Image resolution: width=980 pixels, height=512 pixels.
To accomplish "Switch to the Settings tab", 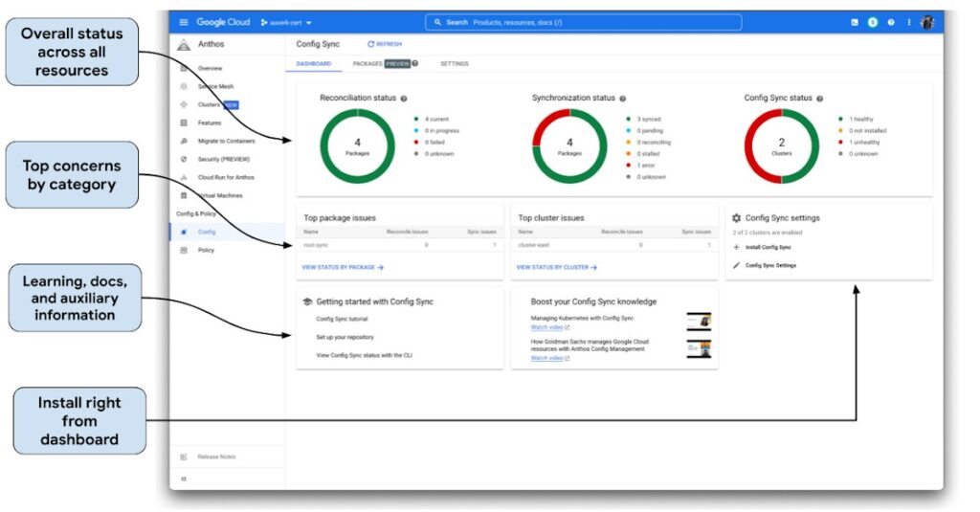I will [x=455, y=64].
